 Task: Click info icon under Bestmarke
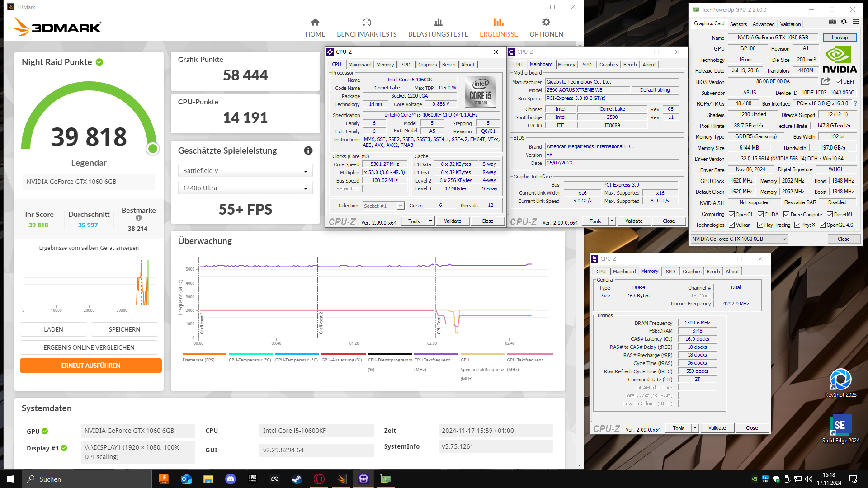pos(139,218)
